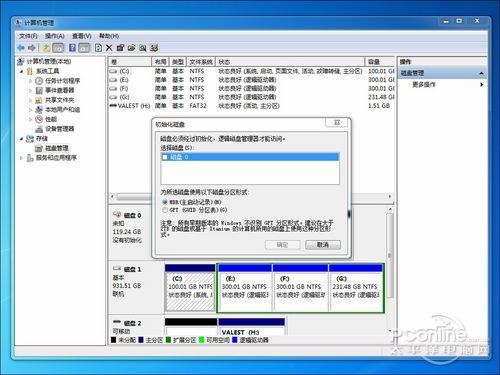Expand the 本地用户和组 tree node arrow
This screenshot has height=375, width=500.
(x=30, y=110)
